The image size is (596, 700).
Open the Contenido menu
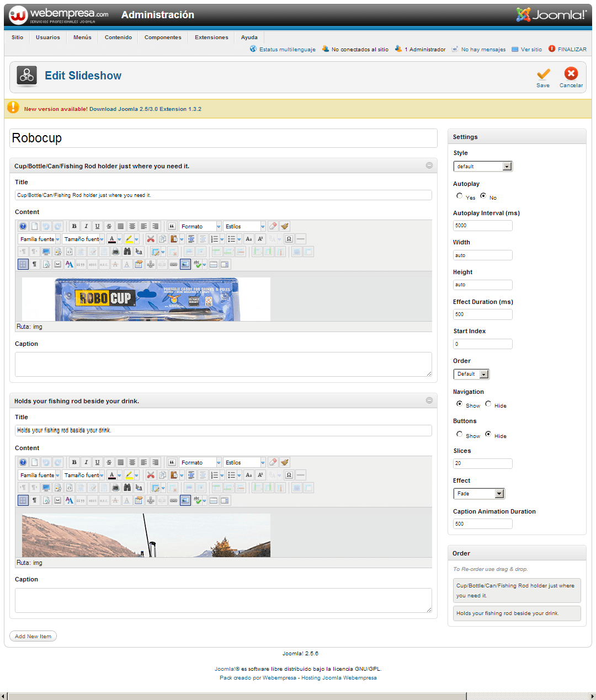coord(118,38)
